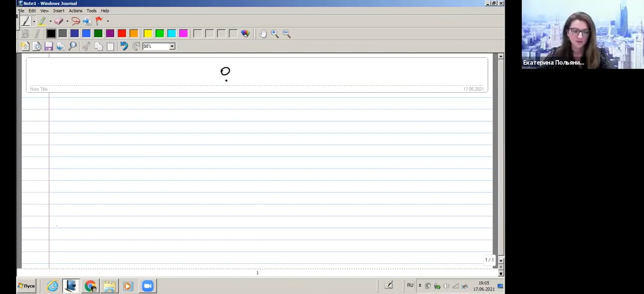Click the red Flag tool
644x294 pixels.
99,21
